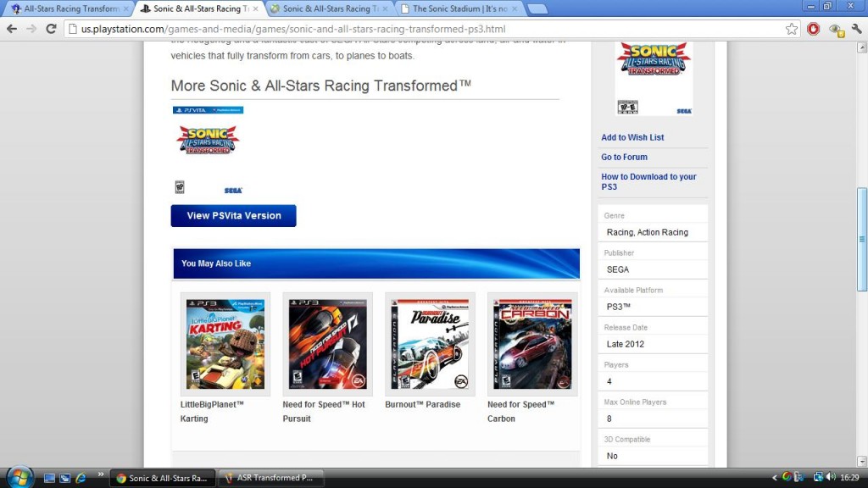Click the taskbar clock showing 16:29
The width and height of the screenshot is (868, 488).
849,478
